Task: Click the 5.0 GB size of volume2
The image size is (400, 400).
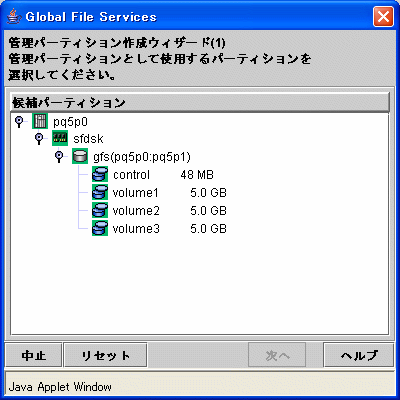Action: pos(208,211)
